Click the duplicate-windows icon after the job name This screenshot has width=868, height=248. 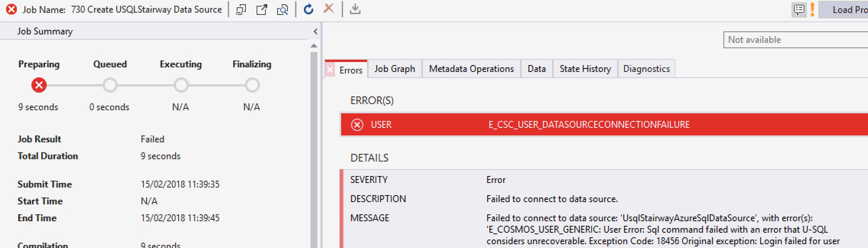pos(241,10)
